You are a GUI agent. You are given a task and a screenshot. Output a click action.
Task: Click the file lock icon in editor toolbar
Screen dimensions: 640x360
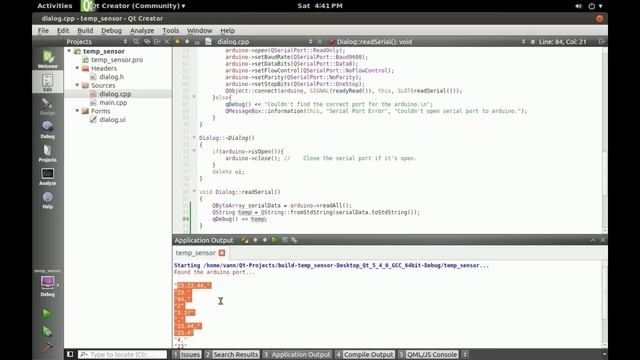pyautogui.click(x=197, y=42)
